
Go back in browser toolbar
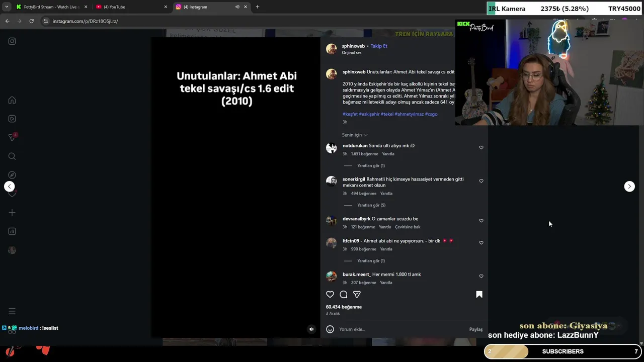point(7,21)
